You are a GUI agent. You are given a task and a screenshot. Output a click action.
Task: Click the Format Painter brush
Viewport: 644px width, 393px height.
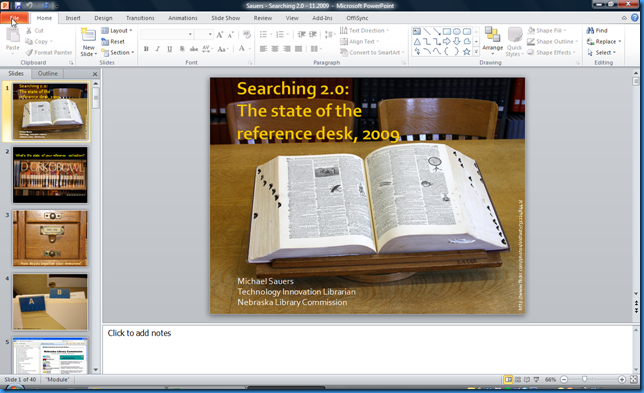(x=48, y=53)
